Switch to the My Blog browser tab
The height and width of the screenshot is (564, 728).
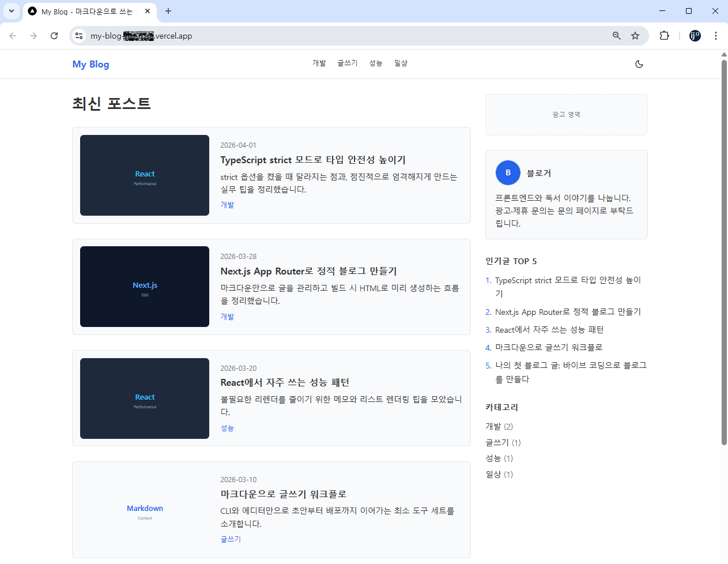tap(81, 11)
